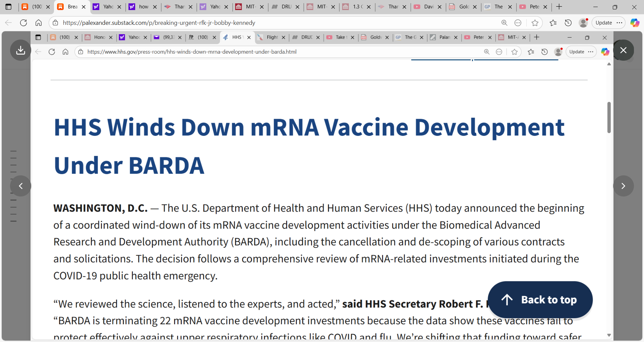The height and width of the screenshot is (342, 644).
Task: Open the reader-mode icon in outer address bar
Action: [x=518, y=23]
